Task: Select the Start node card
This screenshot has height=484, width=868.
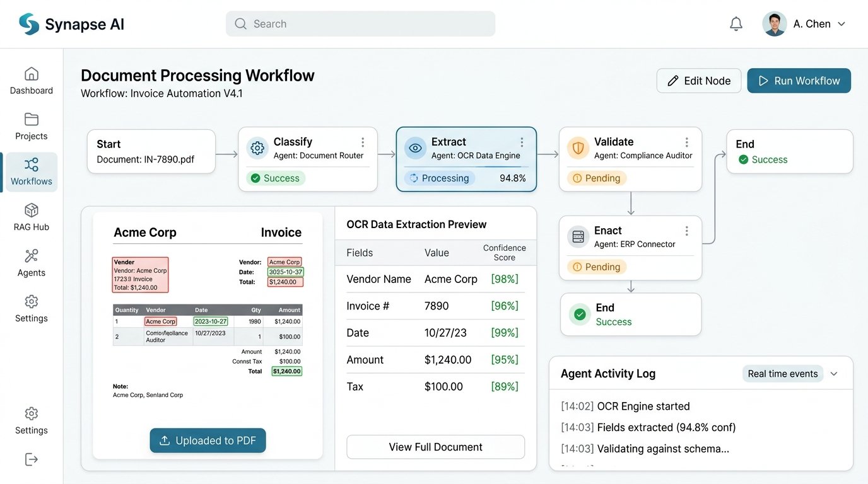Action: [x=151, y=152]
